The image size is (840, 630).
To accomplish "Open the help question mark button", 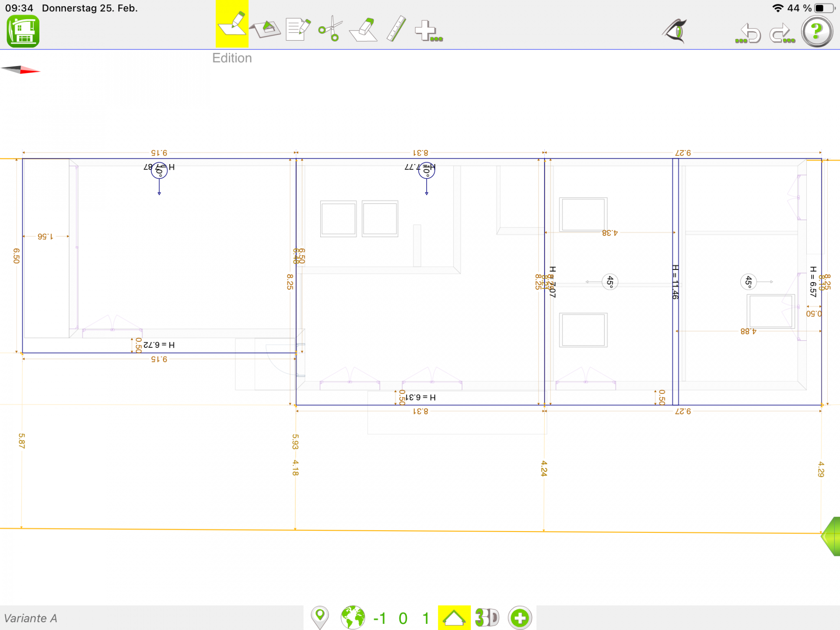I will click(816, 31).
